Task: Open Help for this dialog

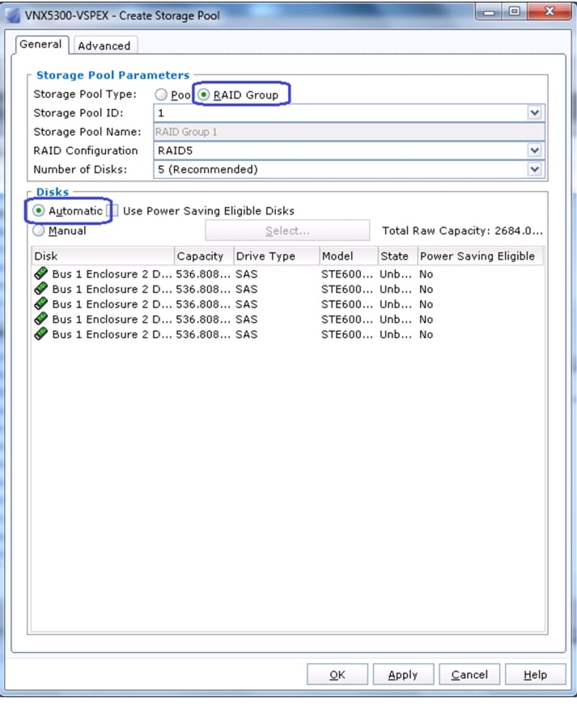Action: (x=535, y=675)
